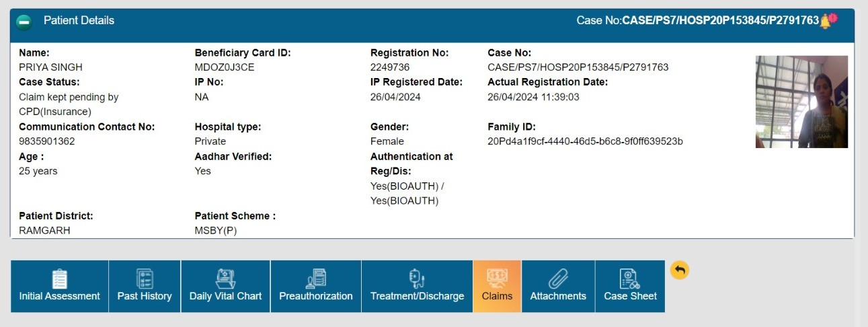Switch to the Claims tab label
This screenshot has height=327, width=868.
(497, 296)
